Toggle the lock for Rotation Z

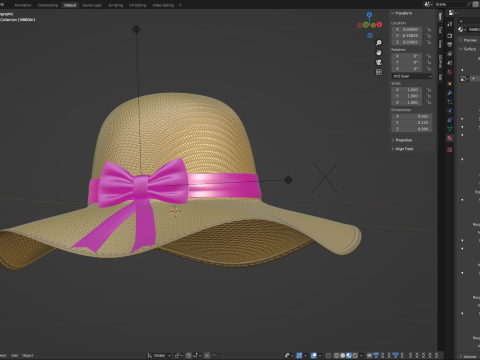[x=429, y=69]
